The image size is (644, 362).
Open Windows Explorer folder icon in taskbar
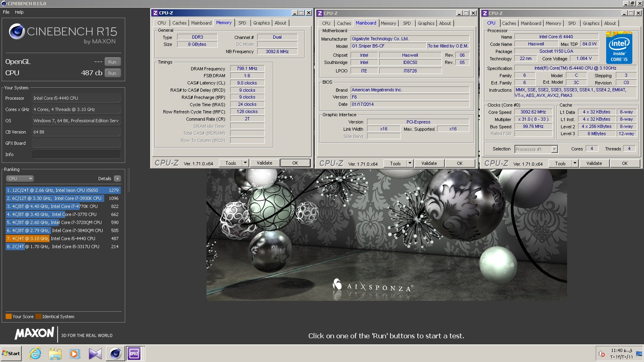coord(55,354)
